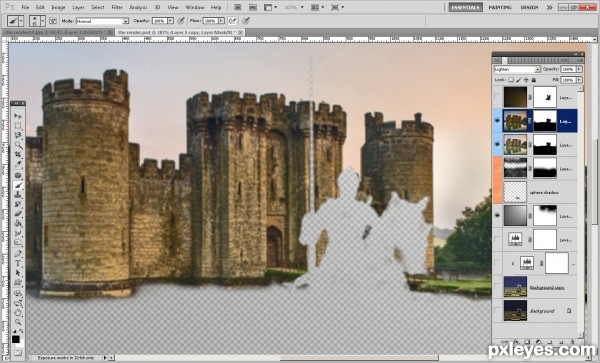Toggle tablet pressure controls opacity icon
600x363 pixels.
(181, 21)
